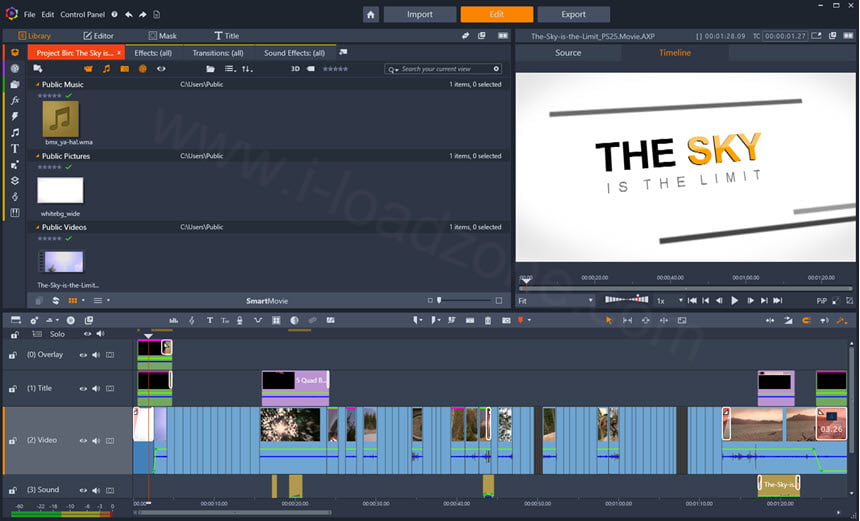This screenshot has width=860, height=521.
Task: Open the 1x playback speed dropdown
Action: tap(670, 301)
